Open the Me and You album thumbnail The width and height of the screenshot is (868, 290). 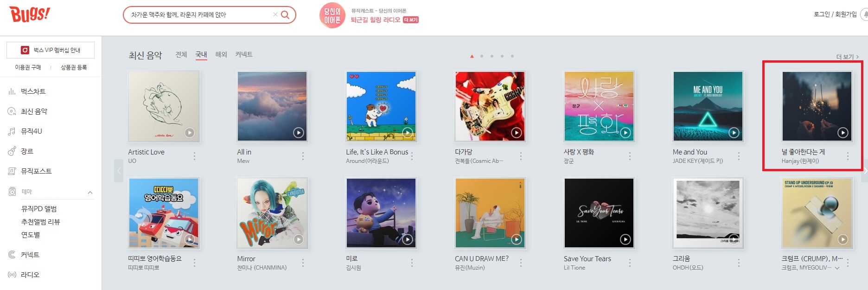coord(708,106)
